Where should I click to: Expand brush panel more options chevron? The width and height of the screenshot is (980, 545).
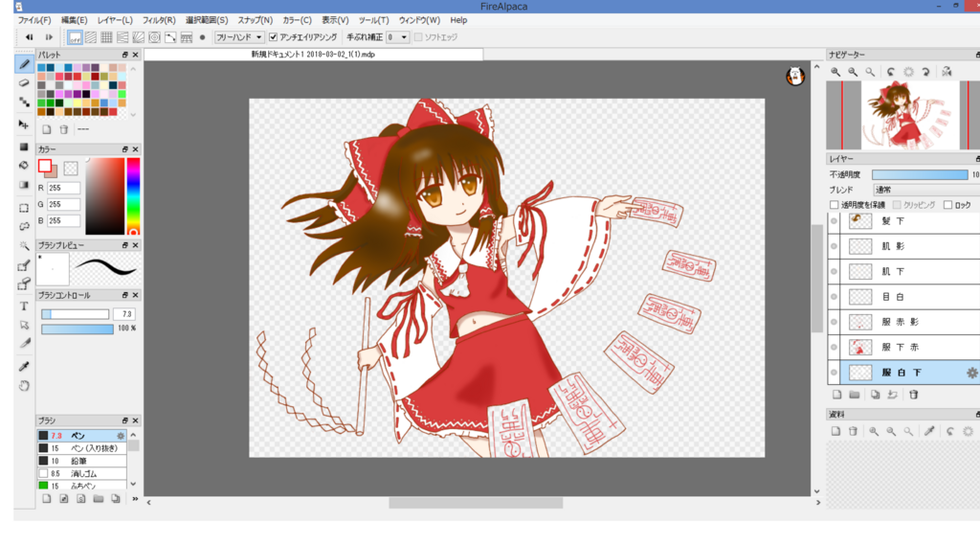[135, 499]
